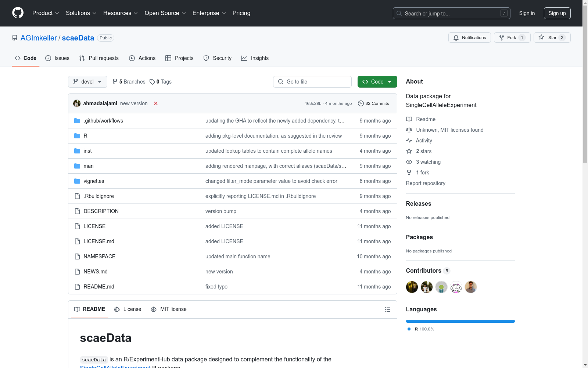Viewport: 588px width, 368px height.
Task: Click the vignettes folder icon
Action: (x=77, y=181)
